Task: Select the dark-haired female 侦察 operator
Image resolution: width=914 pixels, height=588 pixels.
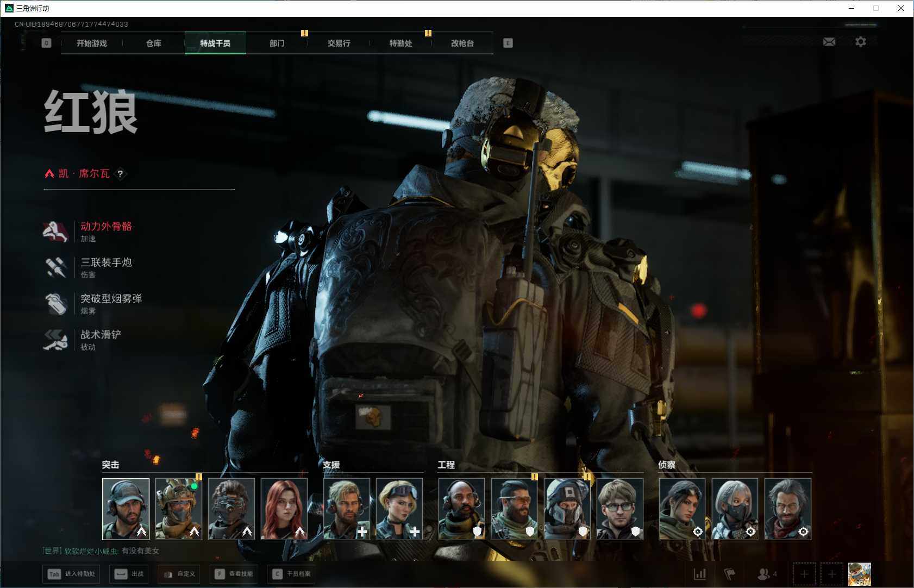Action: pyautogui.click(x=682, y=509)
